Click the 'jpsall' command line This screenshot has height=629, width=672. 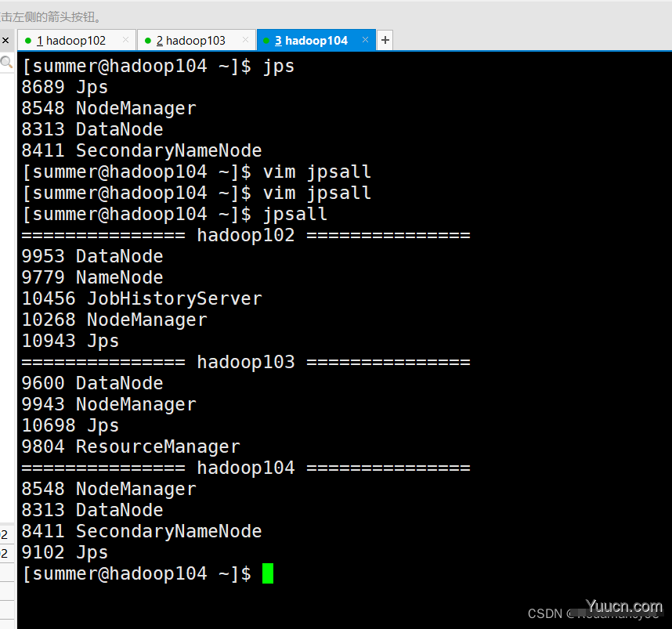[x=175, y=214]
